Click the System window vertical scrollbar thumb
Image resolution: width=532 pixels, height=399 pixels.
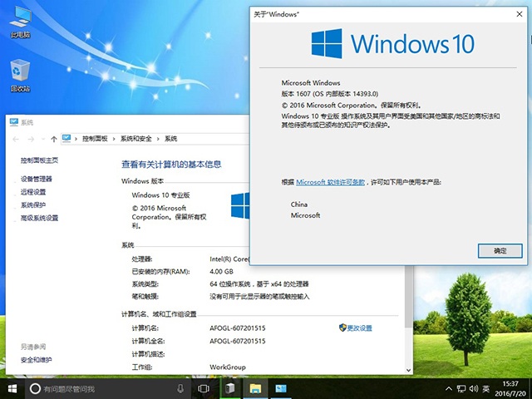point(408,297)
